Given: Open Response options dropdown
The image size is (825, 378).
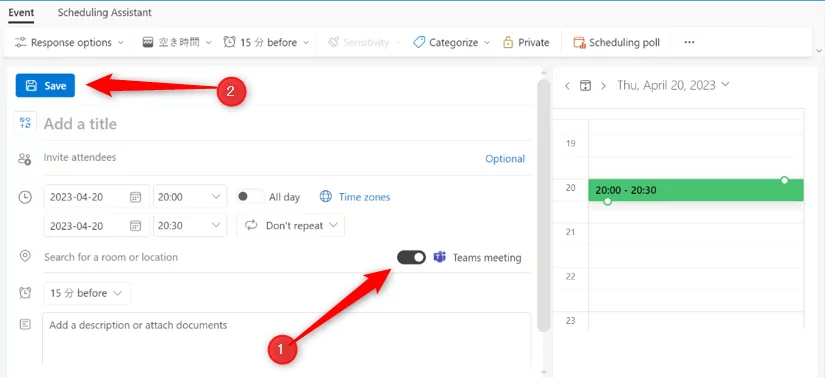Looking at the screenshot, I should coord(69,43).
